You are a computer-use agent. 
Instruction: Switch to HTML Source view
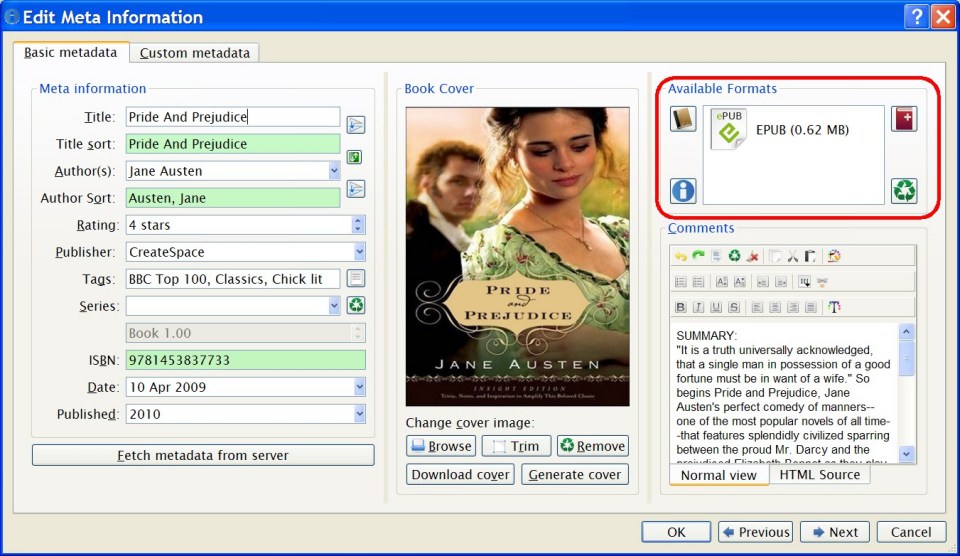[x=819, y=475]
